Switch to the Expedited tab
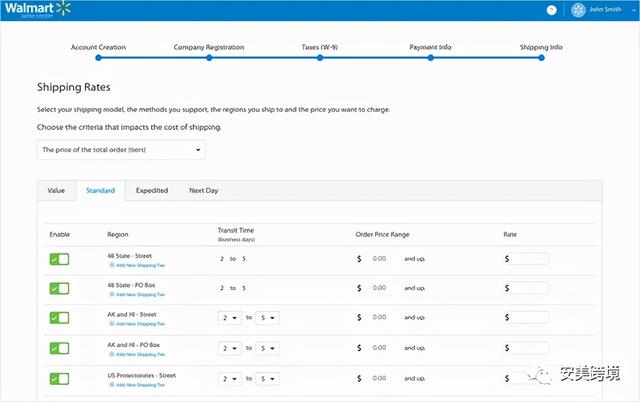 [152, 190]
